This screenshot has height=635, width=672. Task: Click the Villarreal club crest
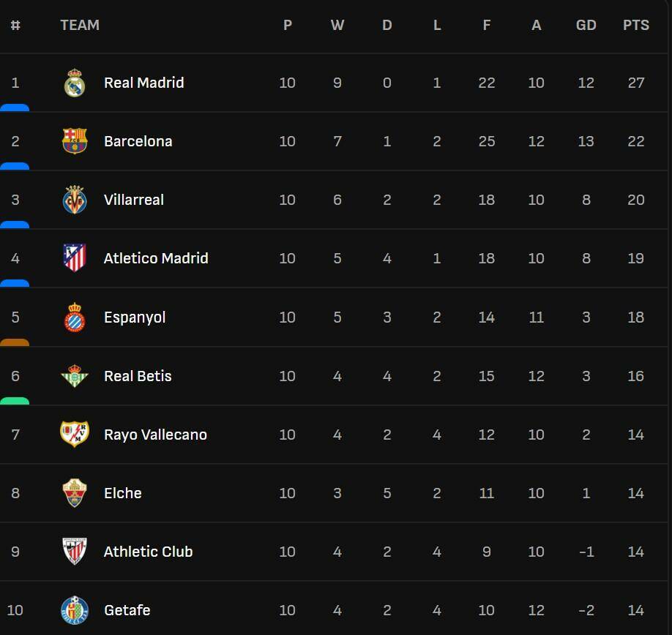[74, 200]
